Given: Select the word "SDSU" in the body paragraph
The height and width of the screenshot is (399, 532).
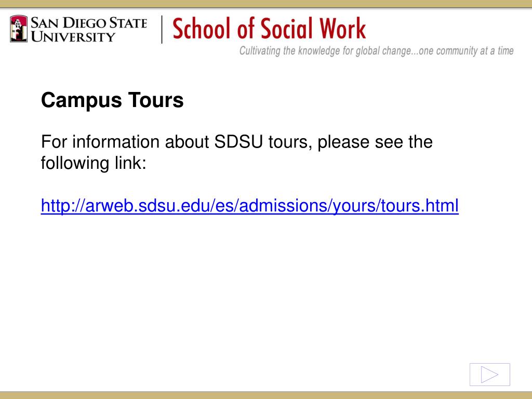Looking at the screenshot, I should (x=238, y=142).
